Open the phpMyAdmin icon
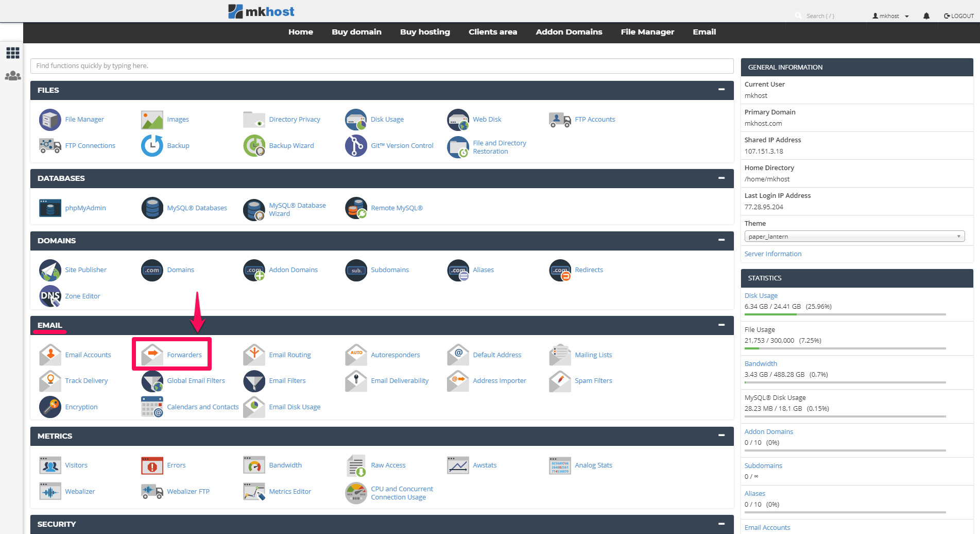 coord(50,208)
